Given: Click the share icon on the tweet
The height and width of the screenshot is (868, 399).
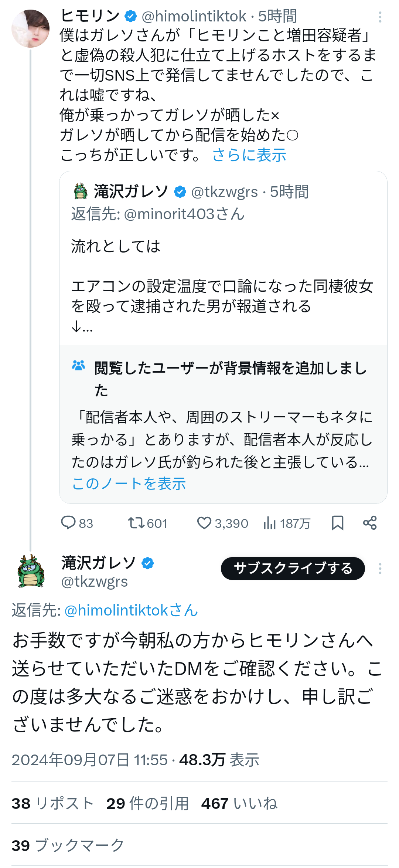Looking at the screenshot, I should tap(370, 523).
